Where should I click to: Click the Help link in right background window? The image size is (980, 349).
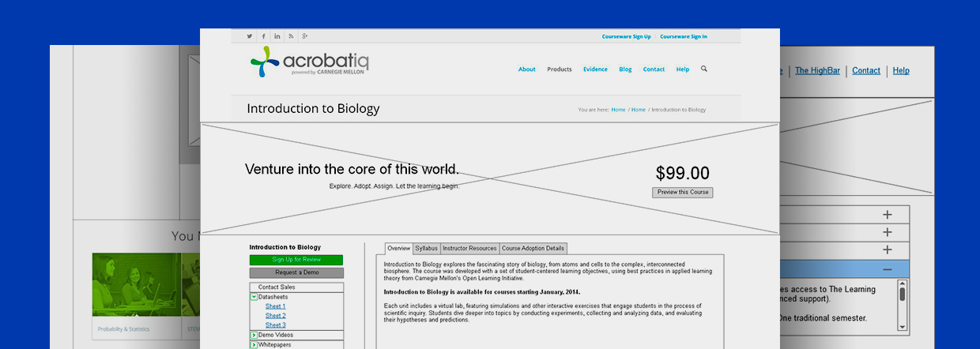901,71
